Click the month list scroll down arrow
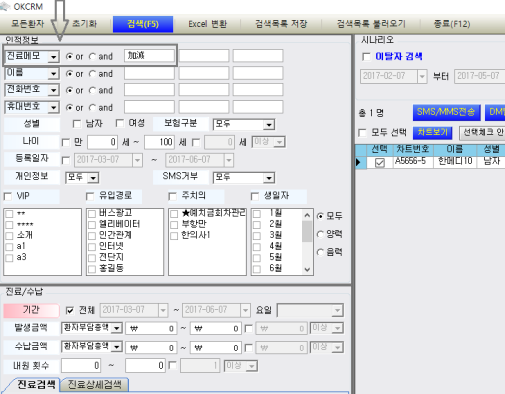The image size is (505, 394). coord(307,269)
